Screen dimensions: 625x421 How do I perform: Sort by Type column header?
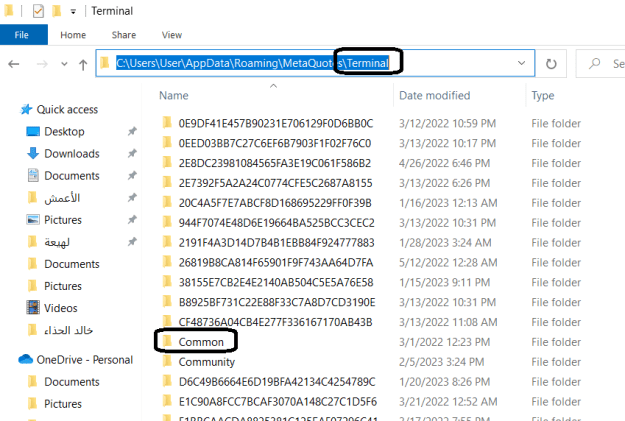pyautogui.click(x=542, y=96)
